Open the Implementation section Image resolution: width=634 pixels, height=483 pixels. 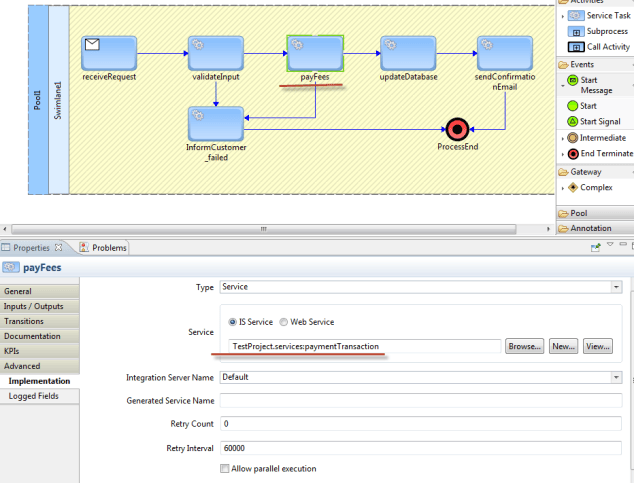(40, 381)
